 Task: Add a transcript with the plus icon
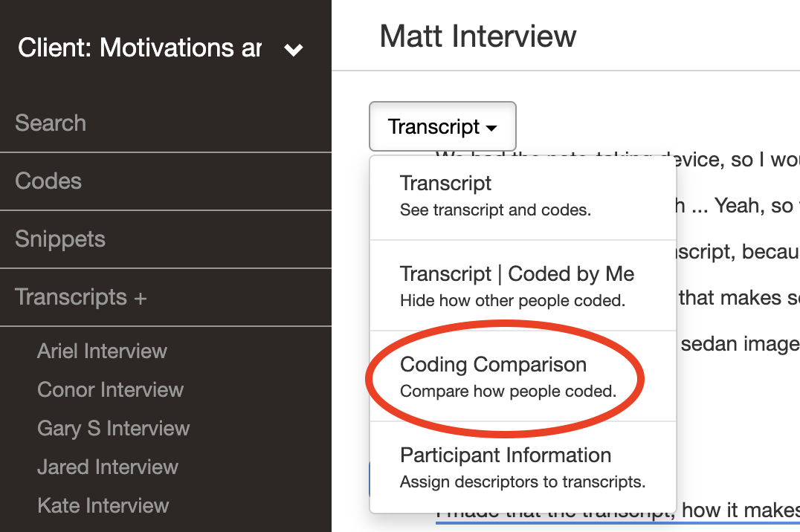click(x=141, y=299)
